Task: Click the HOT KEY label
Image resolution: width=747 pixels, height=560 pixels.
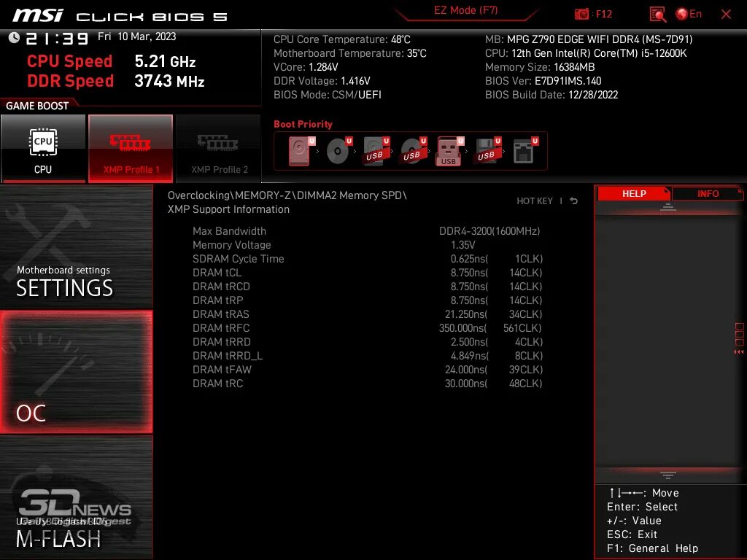Action: 535,201
